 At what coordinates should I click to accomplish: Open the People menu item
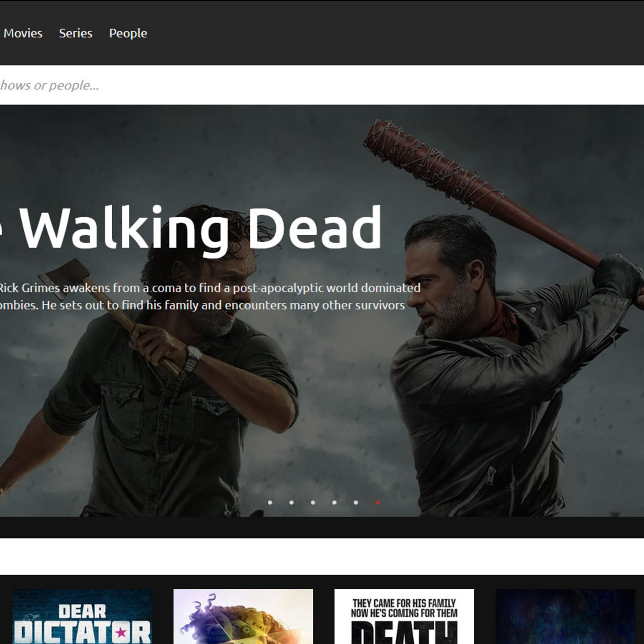pyautogui.click(x=128, y=33)
